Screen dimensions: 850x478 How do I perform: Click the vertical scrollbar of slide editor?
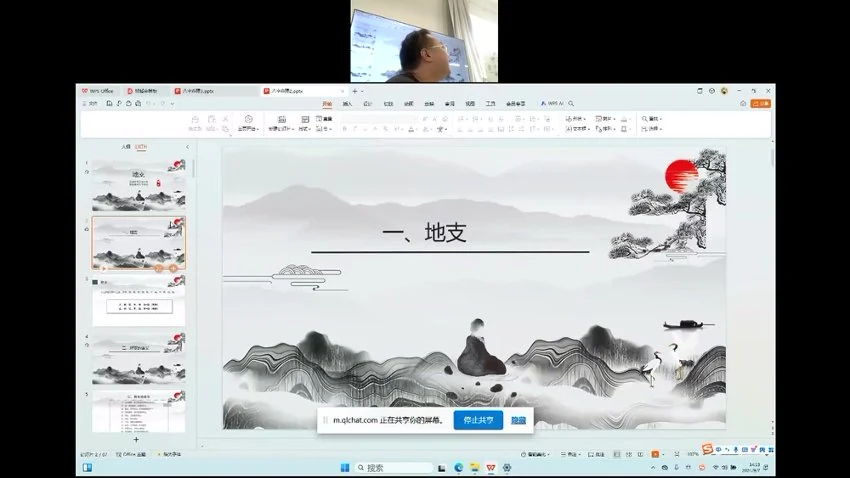(772, 159)
